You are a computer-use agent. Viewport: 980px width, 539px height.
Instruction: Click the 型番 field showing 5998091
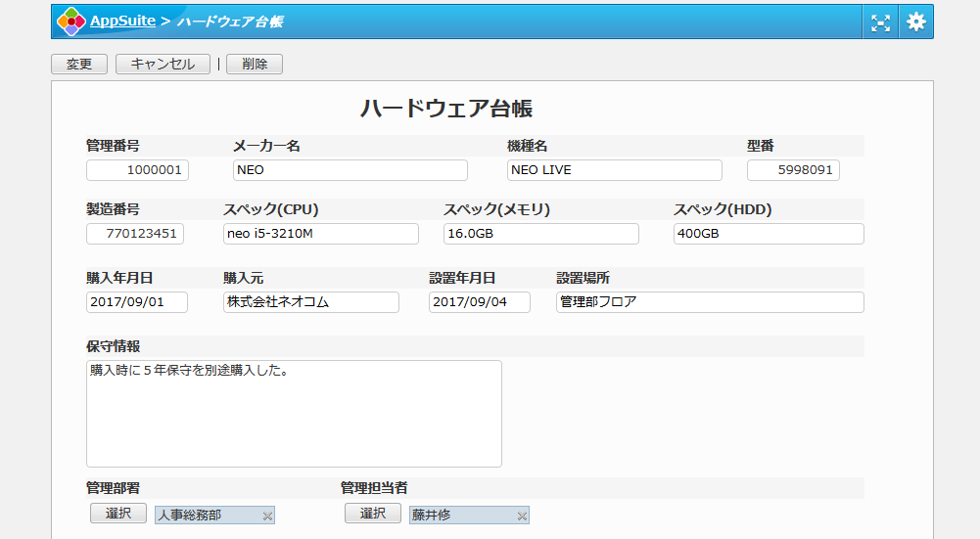(793, 170)
